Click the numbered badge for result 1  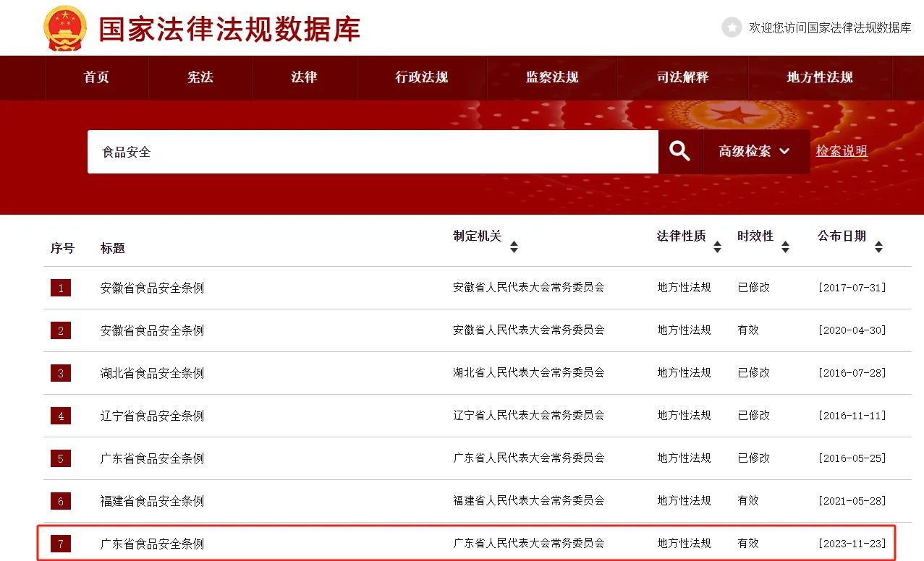click(60, 288)
